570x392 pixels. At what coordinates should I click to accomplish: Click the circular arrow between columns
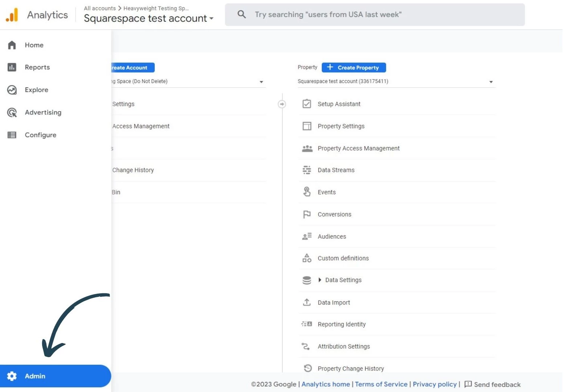point(282,104)
